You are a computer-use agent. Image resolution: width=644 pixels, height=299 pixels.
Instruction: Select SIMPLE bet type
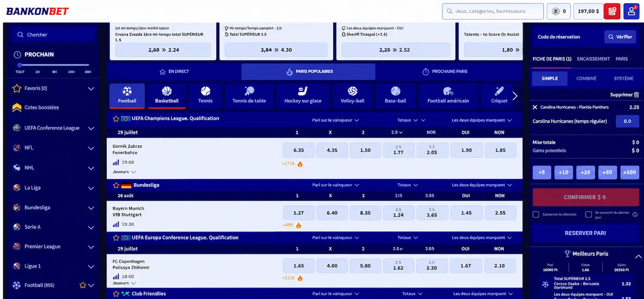[x=550, y=79]
